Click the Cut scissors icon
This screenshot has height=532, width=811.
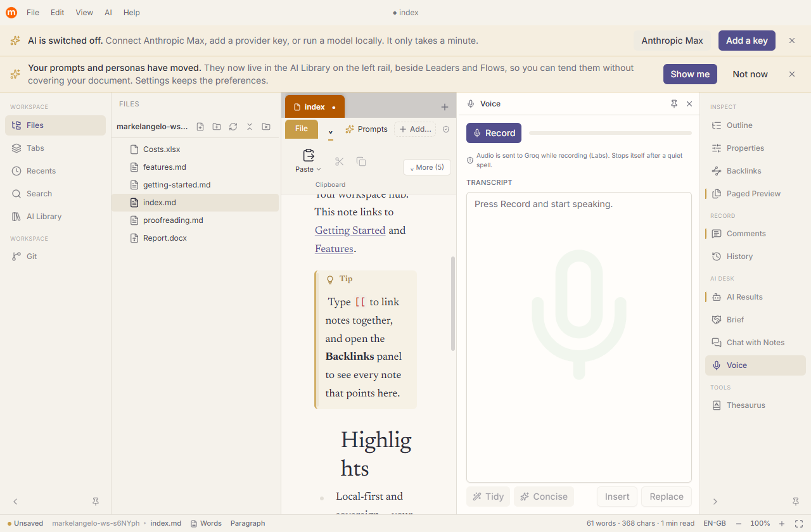(340, 161)
